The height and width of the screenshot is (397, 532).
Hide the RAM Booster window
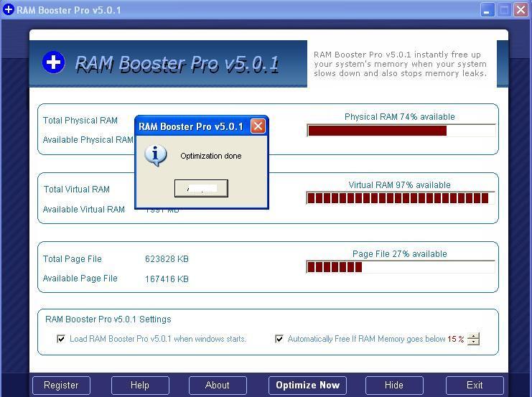(x=394, y=386)
